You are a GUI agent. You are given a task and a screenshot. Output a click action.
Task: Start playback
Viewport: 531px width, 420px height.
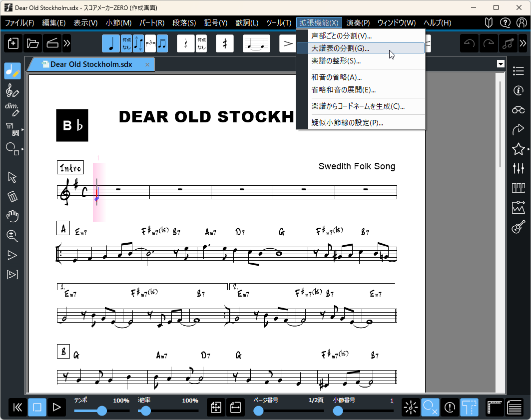coord(56,407)
